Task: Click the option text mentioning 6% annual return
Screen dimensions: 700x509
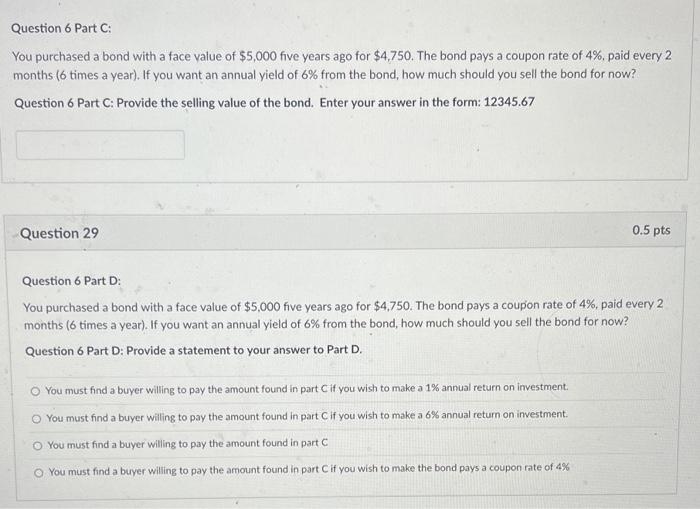Action: coord(307,416)
